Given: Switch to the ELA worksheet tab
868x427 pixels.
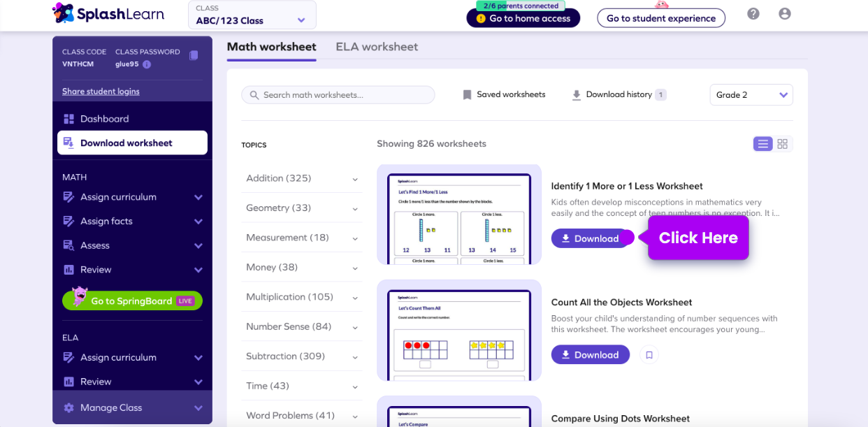Looking at the screenshot, I should tap(377, 47).
